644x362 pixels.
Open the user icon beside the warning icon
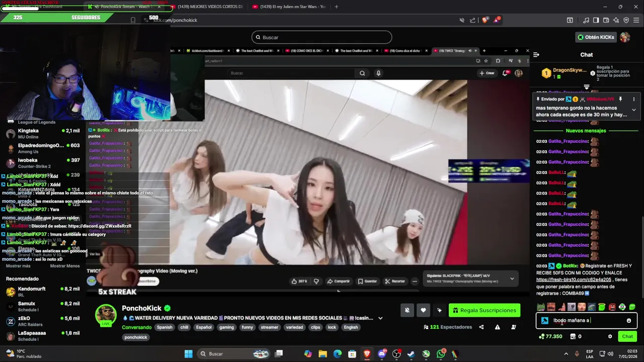(x=513, y=327)
